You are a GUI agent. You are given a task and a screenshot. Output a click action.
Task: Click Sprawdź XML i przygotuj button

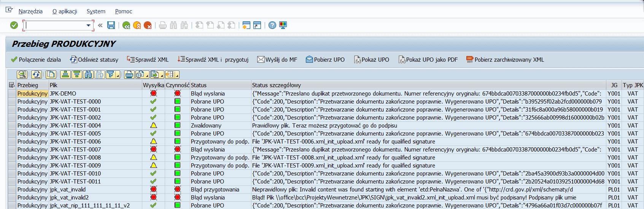click(x=213, y=60)
